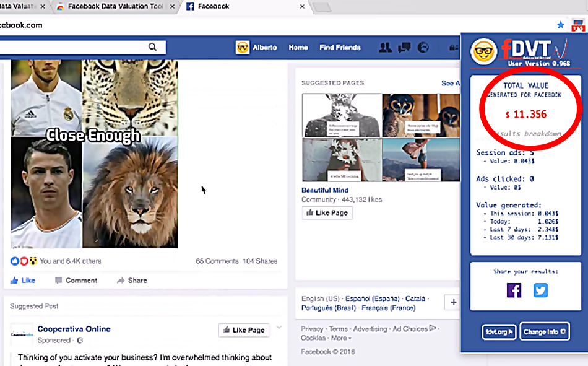Viewport: 588px width, 366px height.
Task: Switch language to Français (France)
Action: 389,308
